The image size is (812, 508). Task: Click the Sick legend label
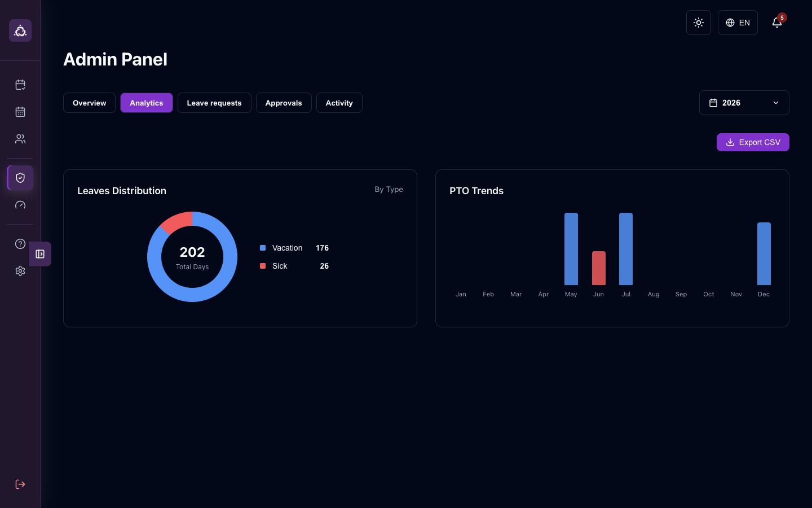coord(280,266)
